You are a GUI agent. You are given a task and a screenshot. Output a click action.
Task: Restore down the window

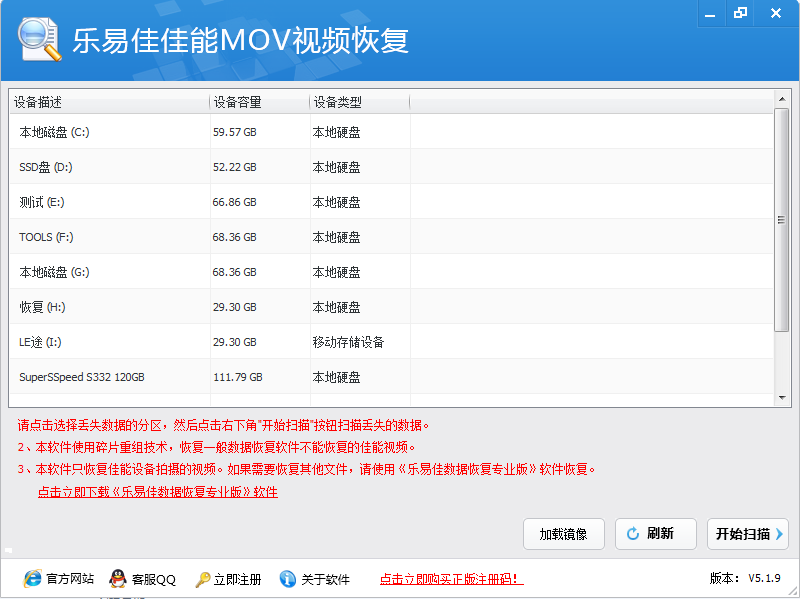740,13
